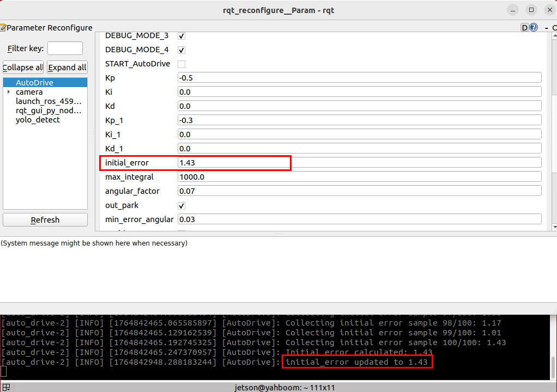
Task: Click the initial_error value field
Action: pyautogui.click(x=360, y=163)
